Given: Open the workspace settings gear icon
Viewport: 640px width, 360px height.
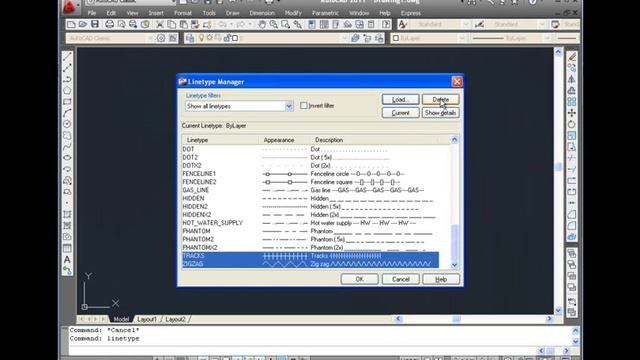Looking at the screenshot, I should [161, 38].
